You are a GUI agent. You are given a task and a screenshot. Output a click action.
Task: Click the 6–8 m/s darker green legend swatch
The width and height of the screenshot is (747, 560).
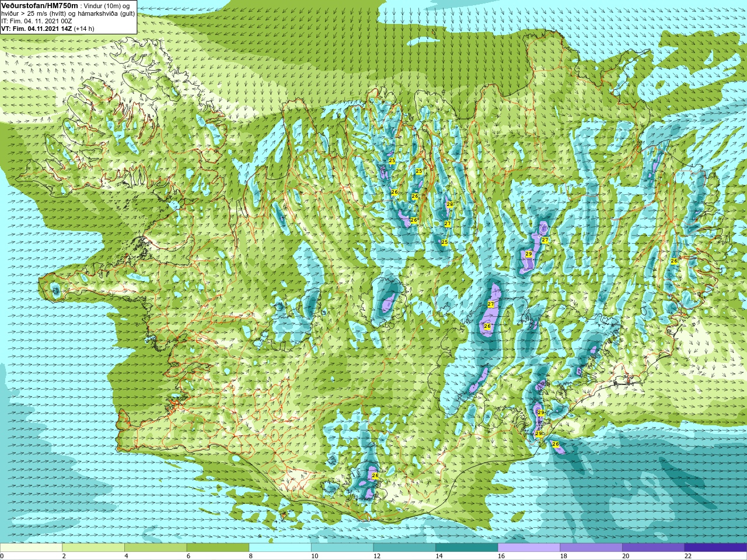[x=218, y=548]
